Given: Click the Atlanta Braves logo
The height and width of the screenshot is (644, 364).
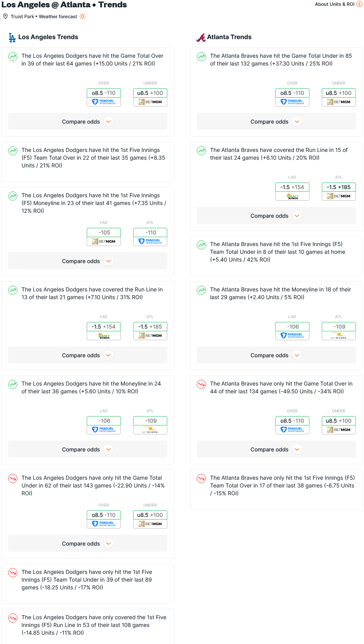Looking at the screenshot, I should tap(201, 37).
